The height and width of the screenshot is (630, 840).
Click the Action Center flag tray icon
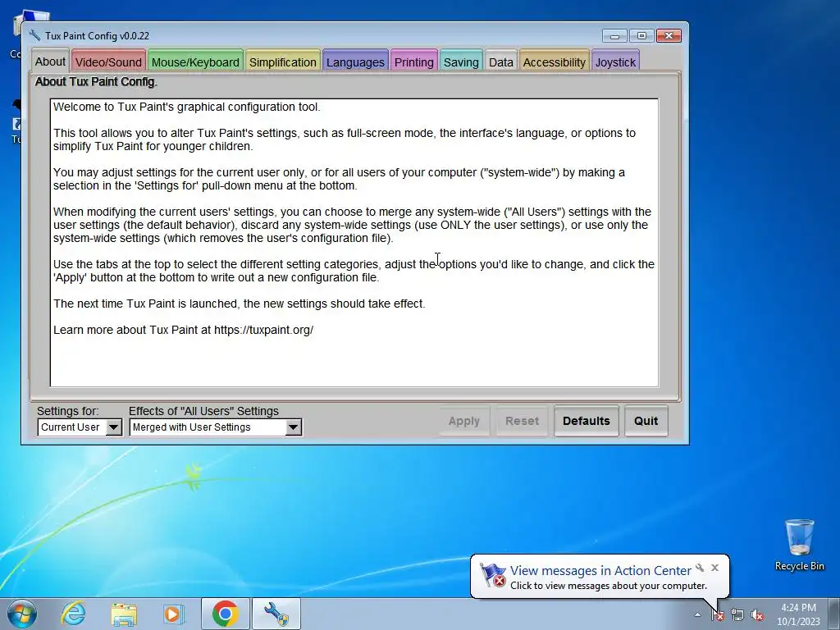(718, 614)
